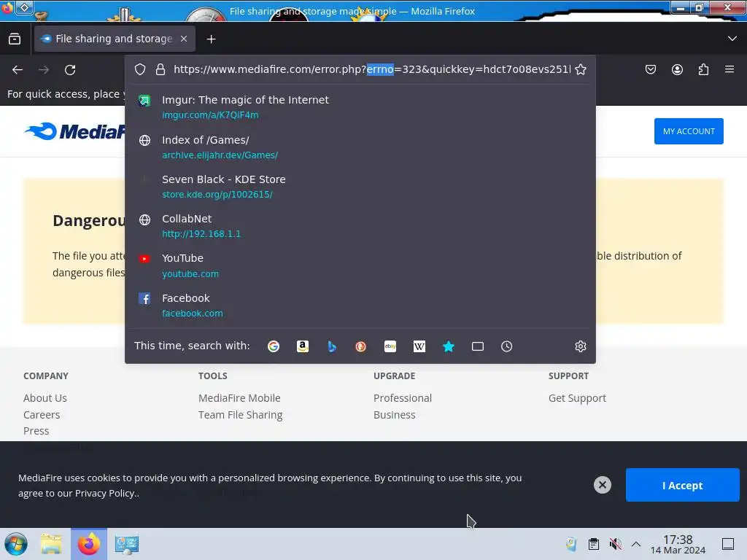747x560 pixels.
Task: Reload the current page
Action: click(70, 70)
